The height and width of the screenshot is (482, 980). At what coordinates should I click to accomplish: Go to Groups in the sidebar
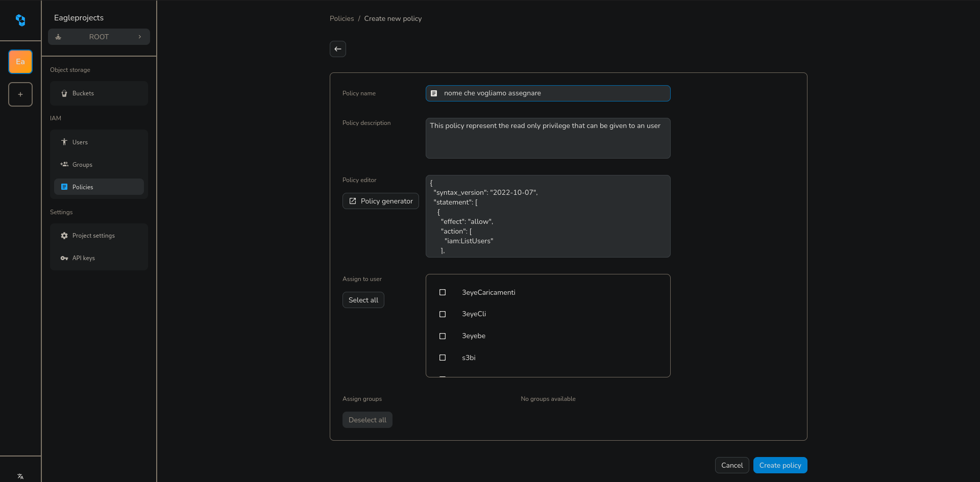(x=82, y=165)
